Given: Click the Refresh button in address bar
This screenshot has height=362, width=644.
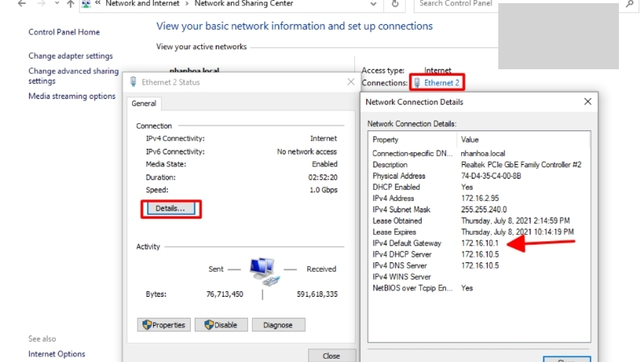Looking at the screenshot, I should [x=394, y=4].
